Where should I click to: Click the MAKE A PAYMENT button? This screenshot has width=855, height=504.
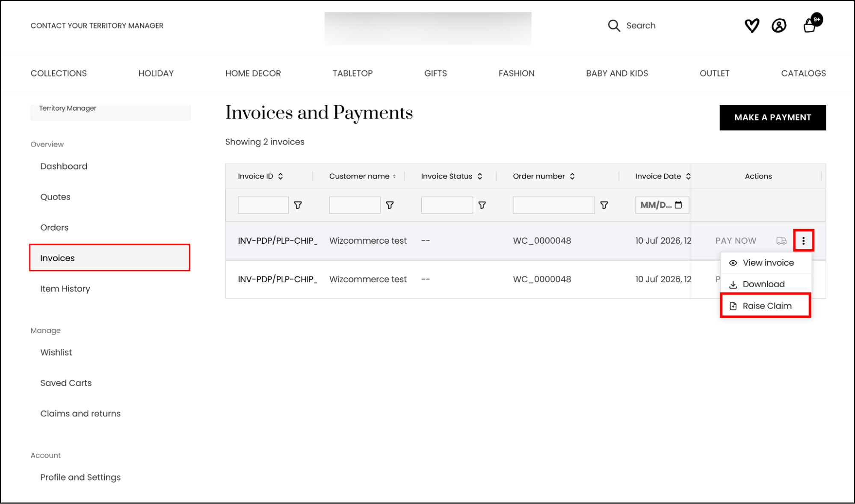772,118
